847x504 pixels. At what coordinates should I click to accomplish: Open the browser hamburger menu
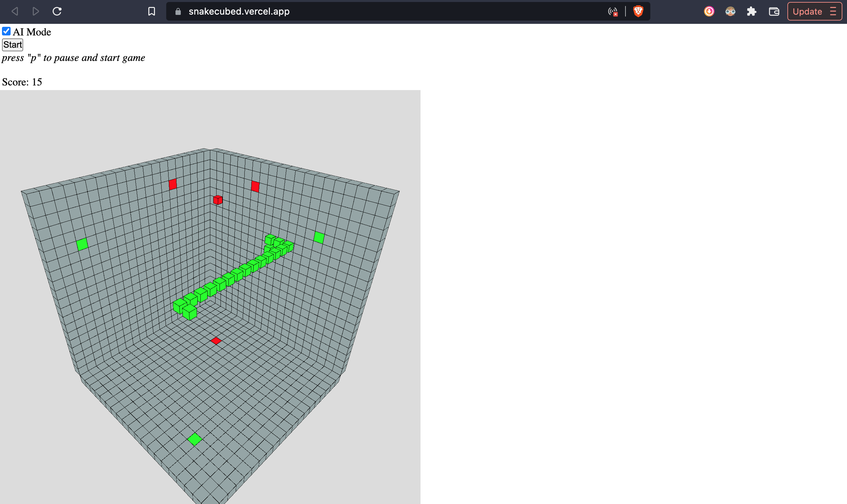tap(833, 12)
